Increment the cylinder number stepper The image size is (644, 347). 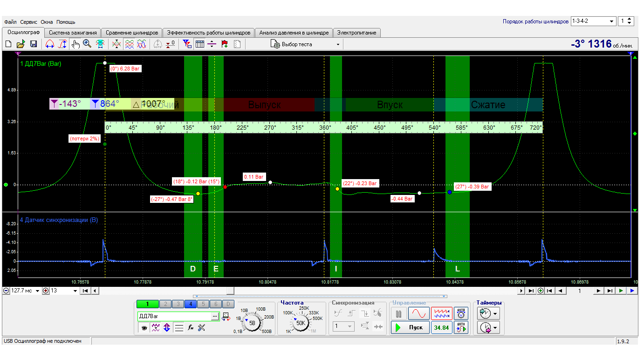(630, 19)
